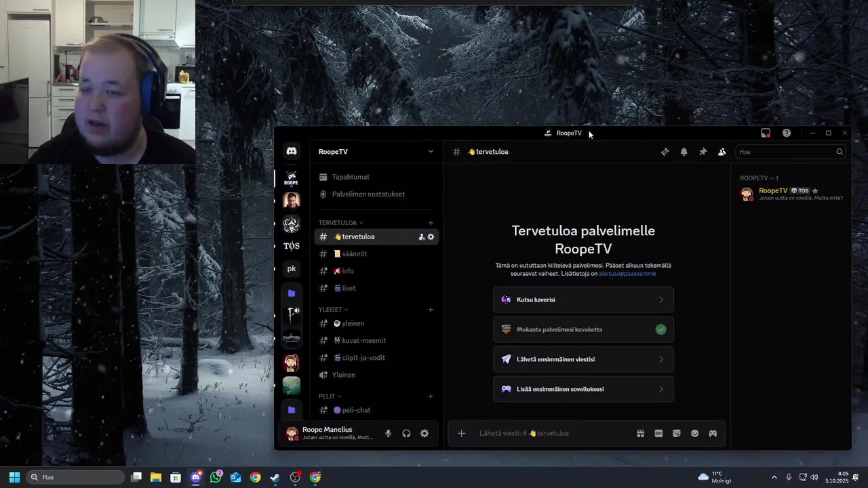
Task: Open File Explorer from taskbar
Action: pos(156,477)
